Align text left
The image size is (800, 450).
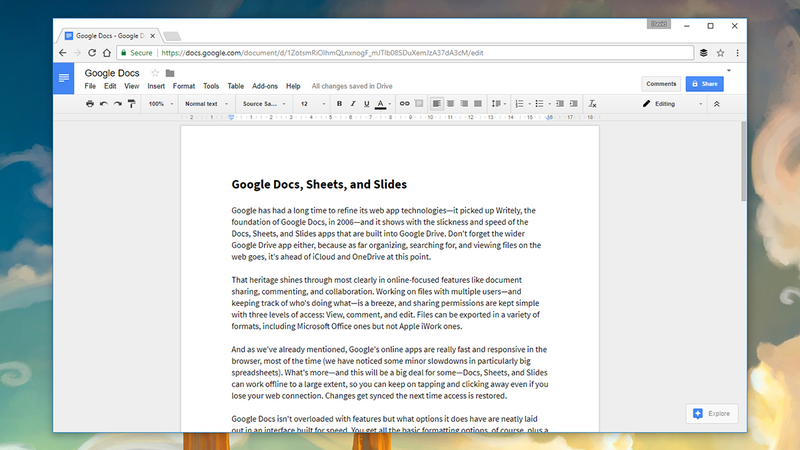[x=437, y=104]
